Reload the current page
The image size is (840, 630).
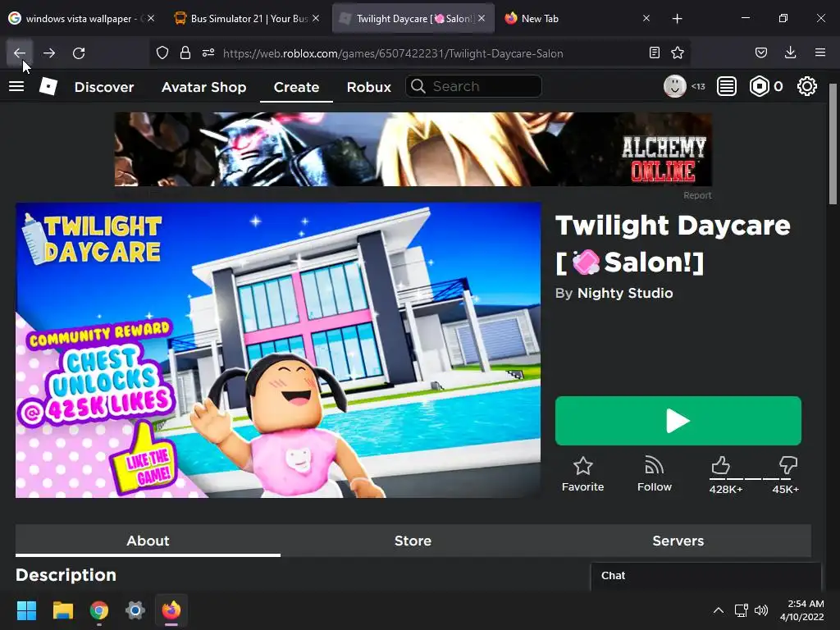[x=79, y=53]
